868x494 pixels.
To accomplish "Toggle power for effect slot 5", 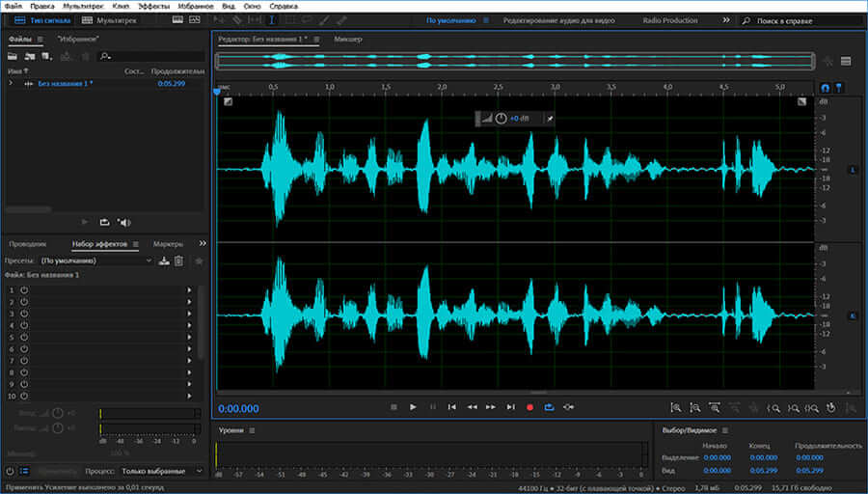I will (24, 338).
